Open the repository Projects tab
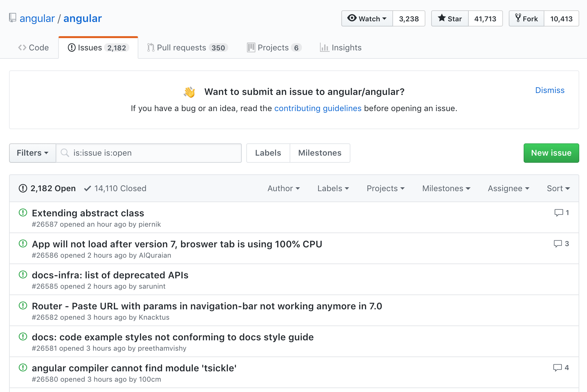The image size is (587, 392). [274, 48]
